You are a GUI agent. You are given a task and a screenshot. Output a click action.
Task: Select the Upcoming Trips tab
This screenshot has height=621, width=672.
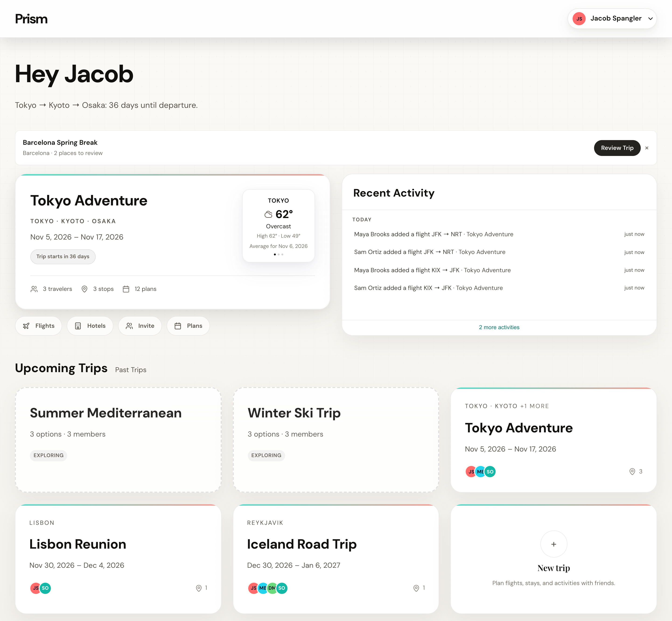point(61,368)
